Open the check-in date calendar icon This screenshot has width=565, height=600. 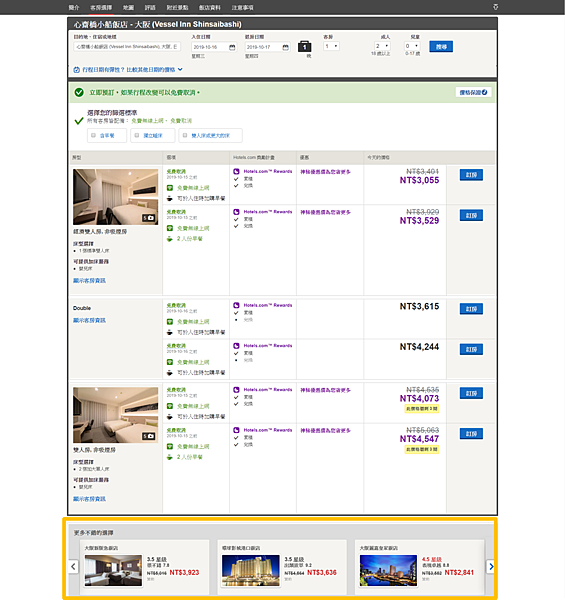pyautogui.click(x=232, y=47)
